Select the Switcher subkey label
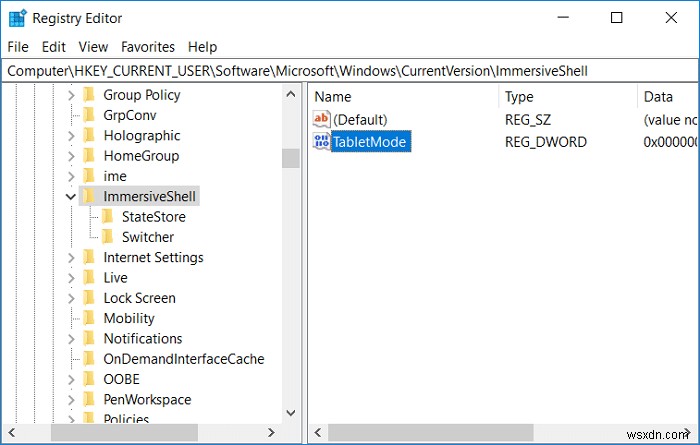Screen dimensions: 700x445 tap(148, 237)
